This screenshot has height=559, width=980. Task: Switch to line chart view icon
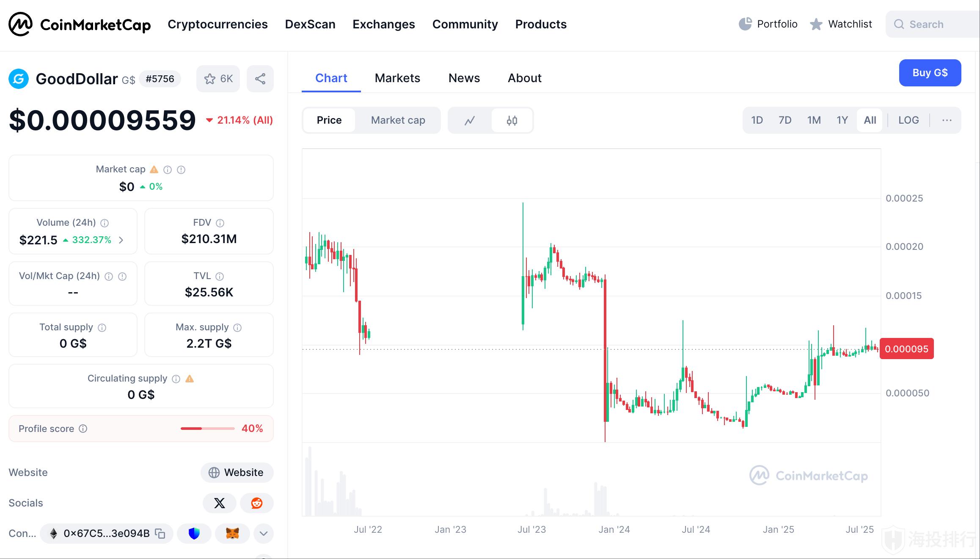click(x=470, y=121)
